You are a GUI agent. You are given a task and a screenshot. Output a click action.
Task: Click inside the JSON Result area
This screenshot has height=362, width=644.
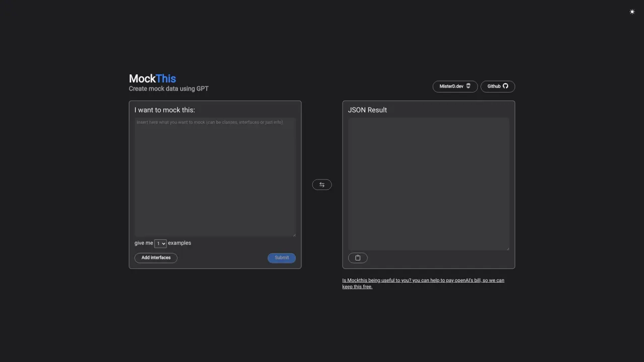[x=429, y=184]
